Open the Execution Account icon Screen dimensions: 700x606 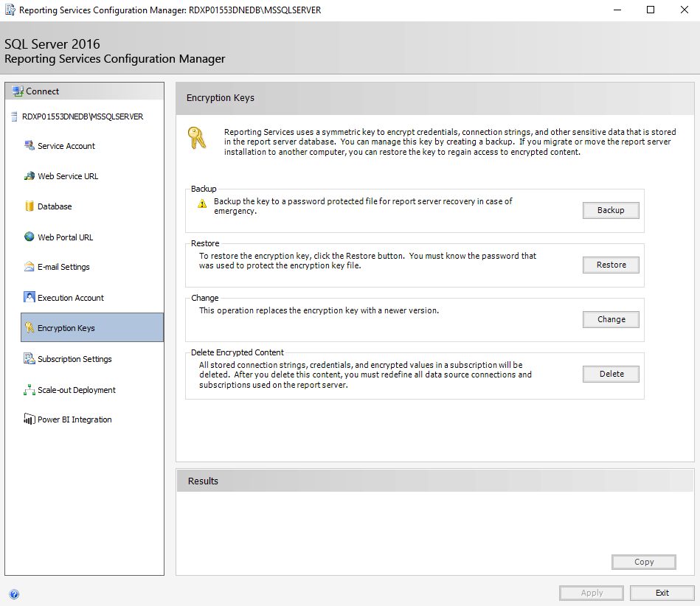click(30, 297)
